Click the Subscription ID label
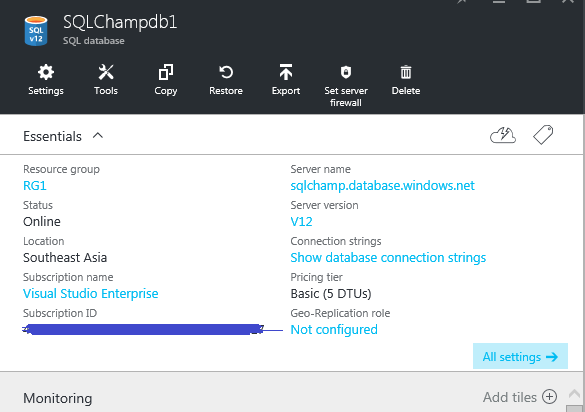This screenshot has width=585, height=412. pos(60,313)
